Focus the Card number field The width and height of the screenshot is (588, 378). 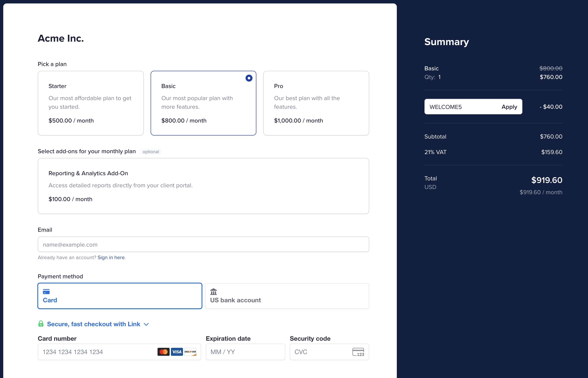coord(119,352)
